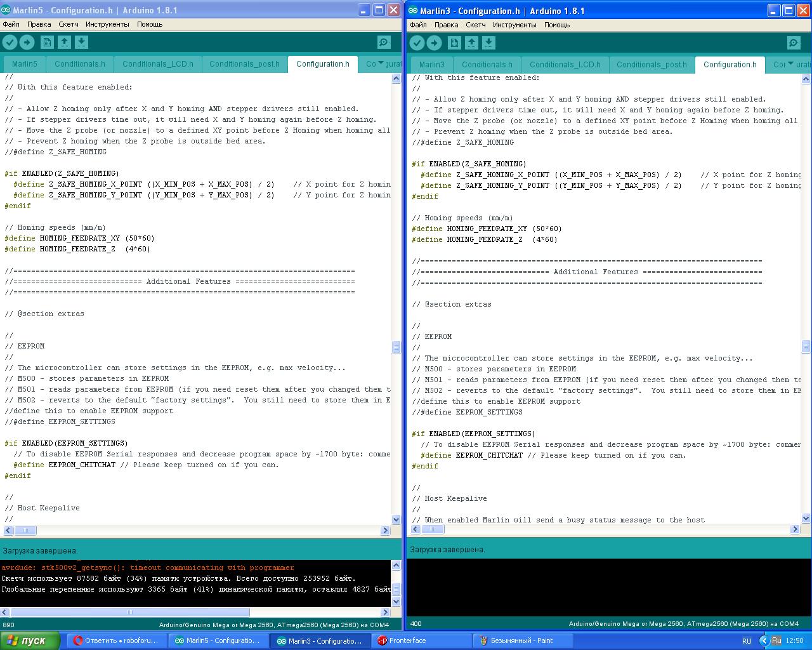Switch to Conditionals_LCD.h tab in Marlin5 window
The height and width of the screenshot is (650, 812).
tap(158, 64)
